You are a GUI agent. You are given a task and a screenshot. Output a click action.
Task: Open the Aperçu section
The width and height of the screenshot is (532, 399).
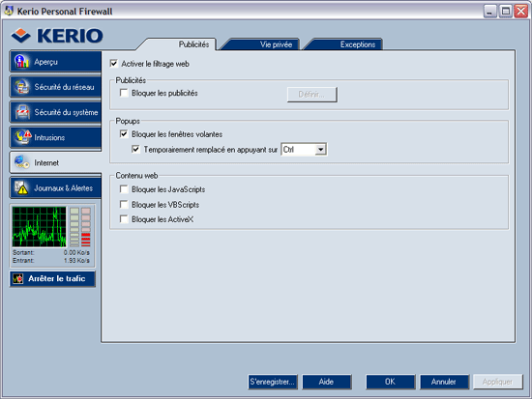point(55,62)
